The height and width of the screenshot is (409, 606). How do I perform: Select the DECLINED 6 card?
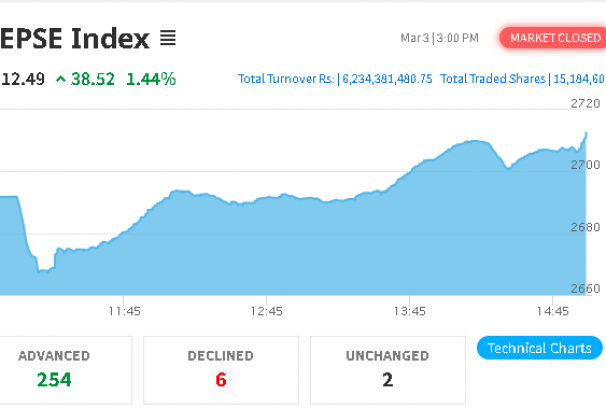pos(220,368)
